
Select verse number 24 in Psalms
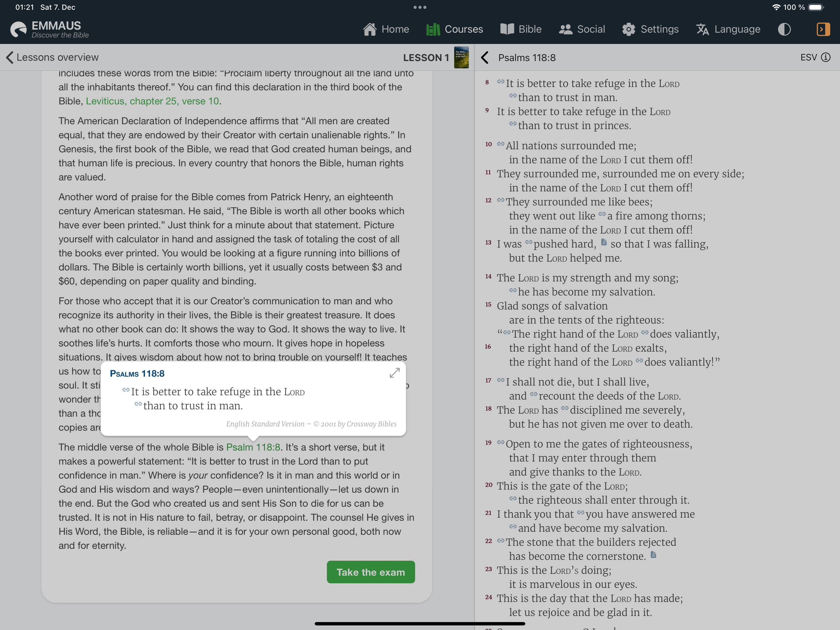tap(489, 597)
